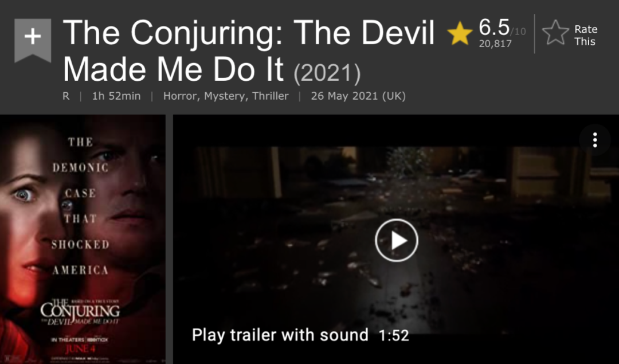The image size is (619, 364).
Task: Open the three-dot video options menu
Action: (x=595, y=140)
